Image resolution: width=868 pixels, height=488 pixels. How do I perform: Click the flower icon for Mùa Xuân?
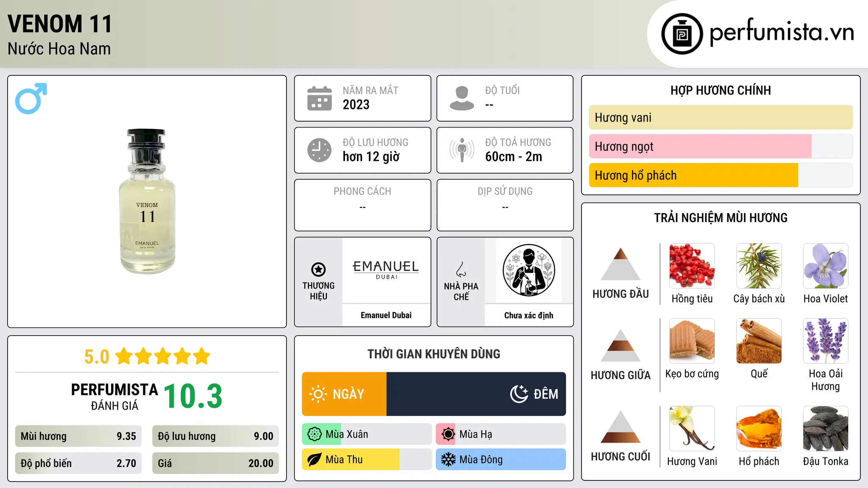[x=314, y=434]
